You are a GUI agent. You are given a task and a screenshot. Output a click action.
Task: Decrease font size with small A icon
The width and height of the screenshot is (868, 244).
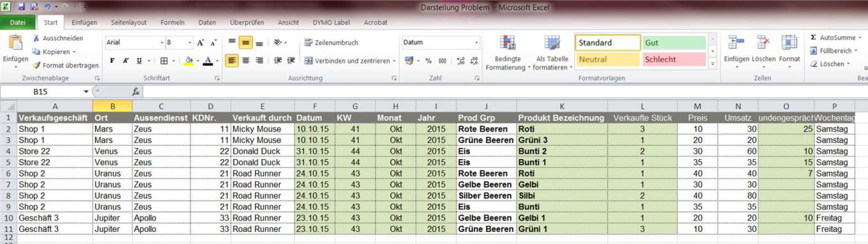(x=213, y=43)
